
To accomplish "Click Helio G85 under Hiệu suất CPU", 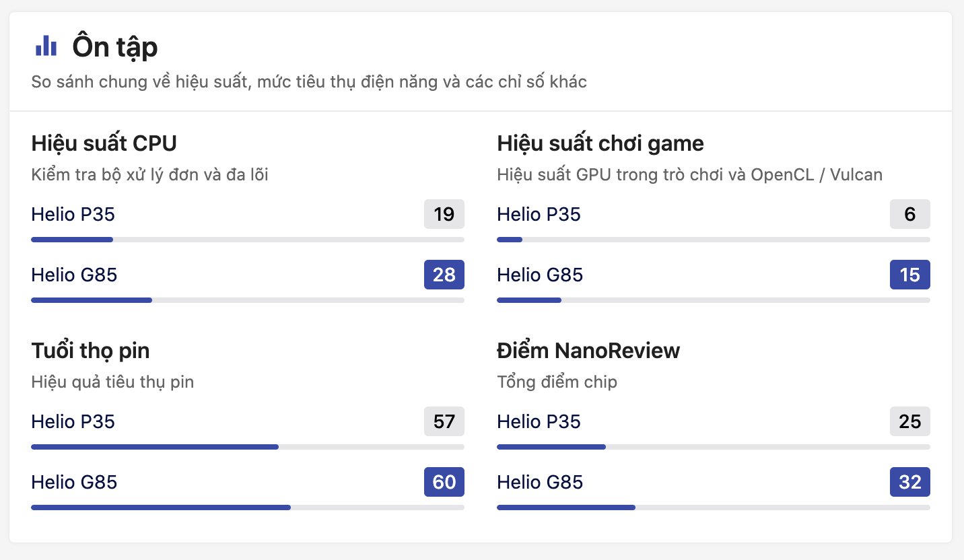I will pos(74,275).
